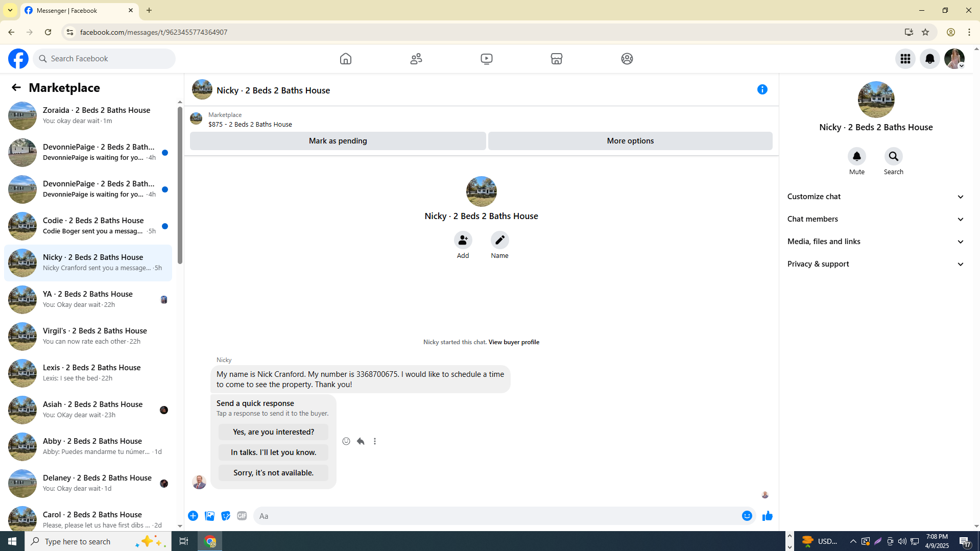Screen dimensions: 980x551
Task: Search in conversation magnifier icon
Action: click(x=894, y=156)
